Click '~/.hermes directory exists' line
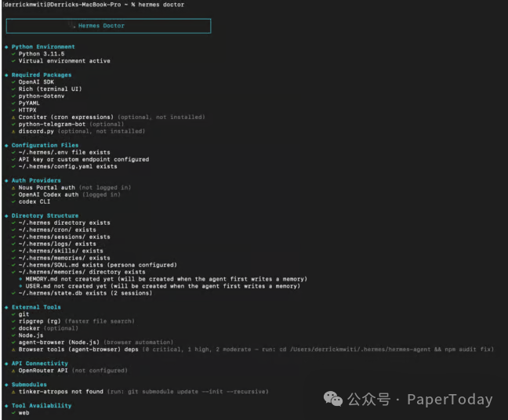The height and width of the screenshot is (420, 508). [x=64, y=223]
